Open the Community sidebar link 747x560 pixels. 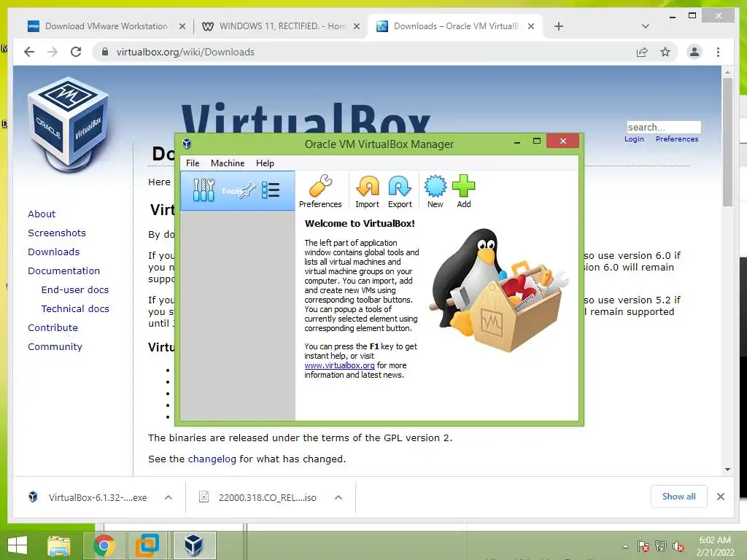pyautogui.click(x=55, y=347)
